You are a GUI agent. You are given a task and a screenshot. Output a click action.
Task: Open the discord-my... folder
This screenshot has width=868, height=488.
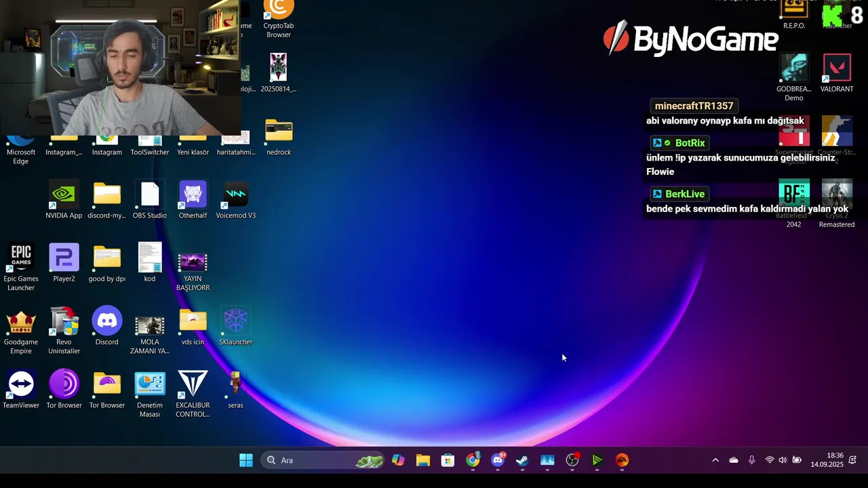click(x=107, y=200)
